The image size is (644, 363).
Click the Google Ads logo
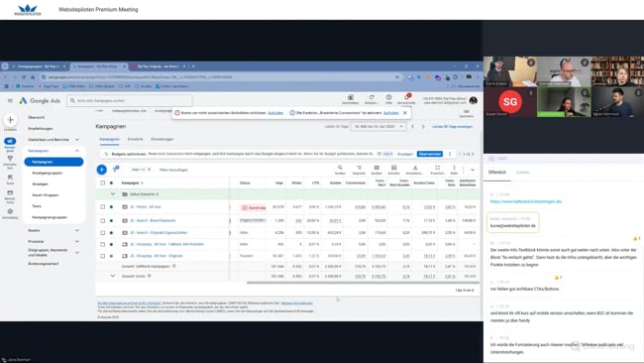(40, 101)
